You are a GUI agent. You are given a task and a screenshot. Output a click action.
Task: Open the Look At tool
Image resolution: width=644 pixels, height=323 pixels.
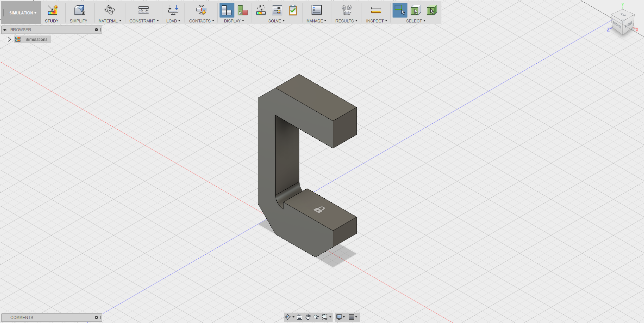300,317
